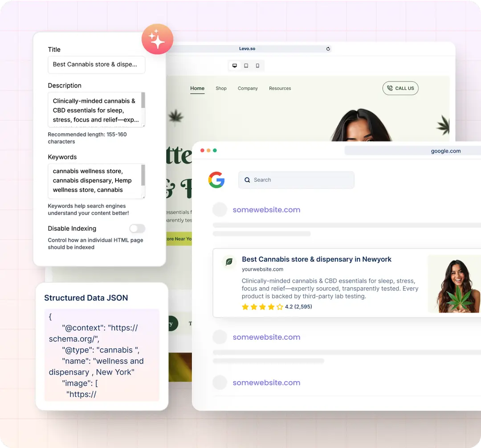Click the AI sparkle magic button

point(157,39)
